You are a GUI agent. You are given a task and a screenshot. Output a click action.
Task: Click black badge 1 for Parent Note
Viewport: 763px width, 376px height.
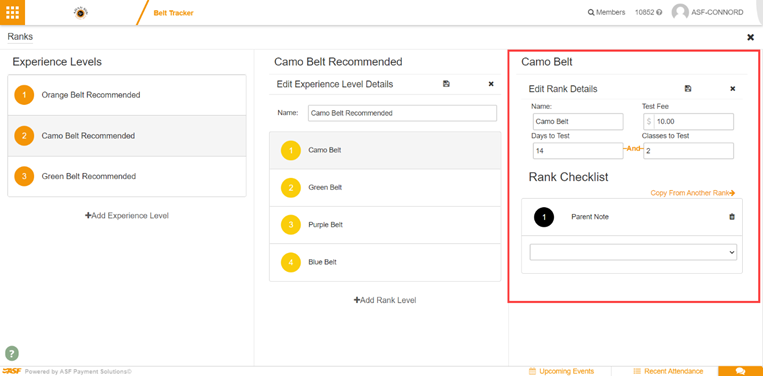[x=544, y=217]
